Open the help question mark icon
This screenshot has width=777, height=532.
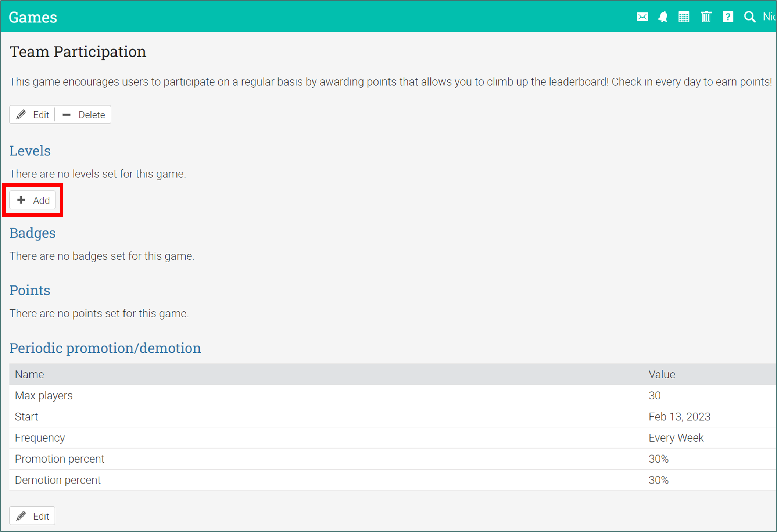(x=728, y=17)
